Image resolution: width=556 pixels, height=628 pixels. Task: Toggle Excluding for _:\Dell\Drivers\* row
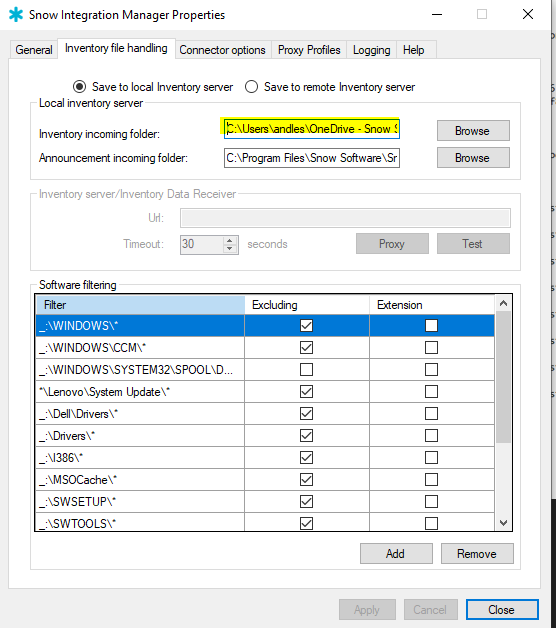tap(306, 414)
